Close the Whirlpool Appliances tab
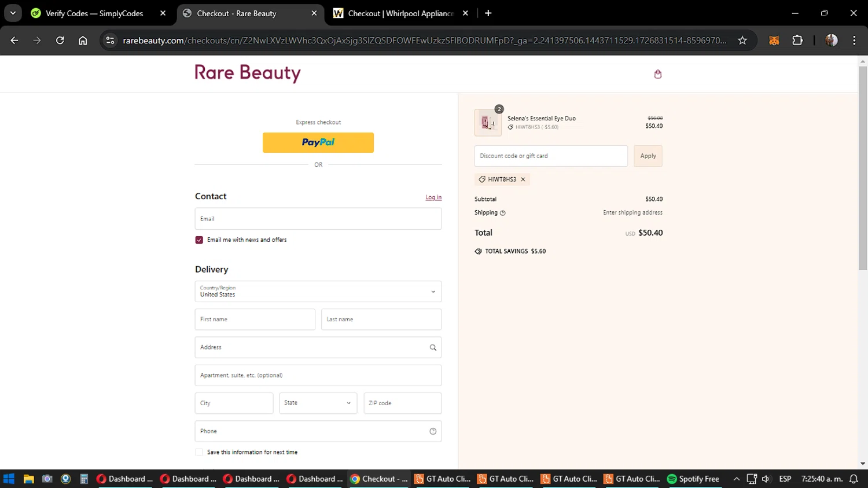Screen dimensions: 868x488 click(465, 13)
